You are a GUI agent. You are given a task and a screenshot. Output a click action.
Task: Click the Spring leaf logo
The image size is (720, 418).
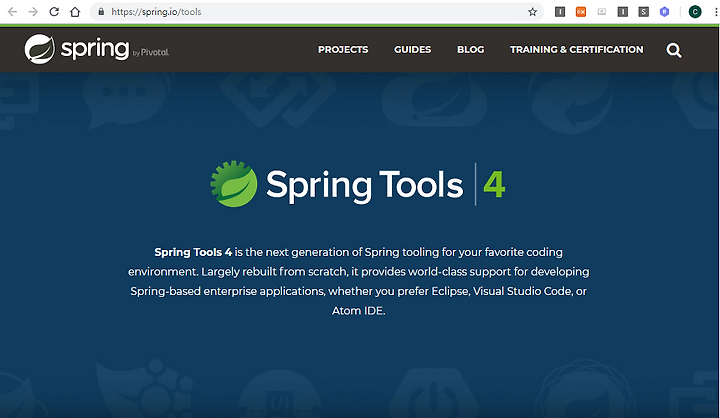point(39,49)
